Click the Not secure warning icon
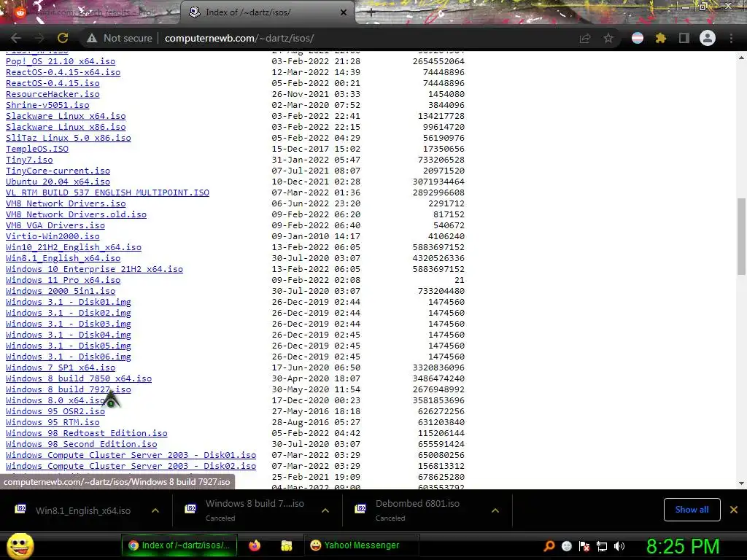Screen dimensions: 747x560 click(x=91, y=38)
